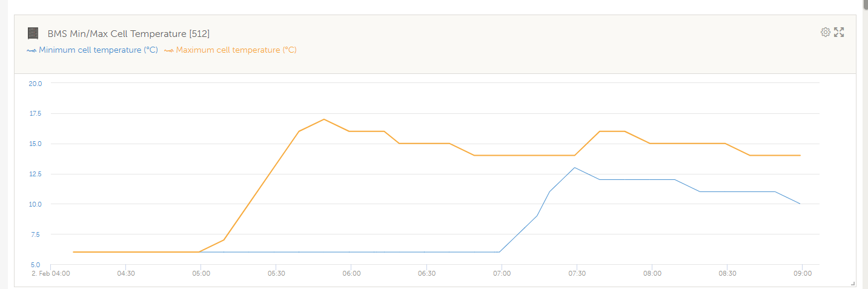Click the 2. Feb 04:00 axis label
Screen dimensions: 868x289
[51, 273]
